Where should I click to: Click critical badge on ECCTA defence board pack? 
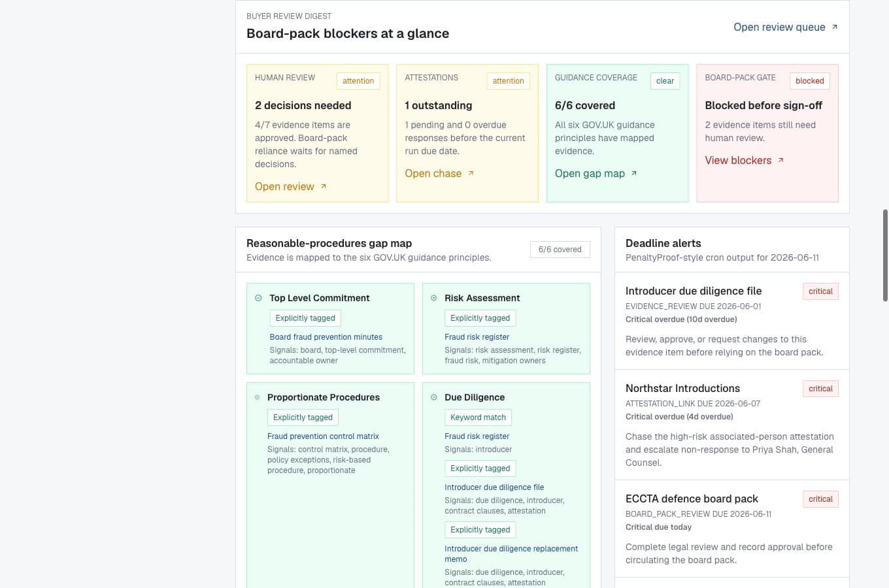(x=820, y=499)
